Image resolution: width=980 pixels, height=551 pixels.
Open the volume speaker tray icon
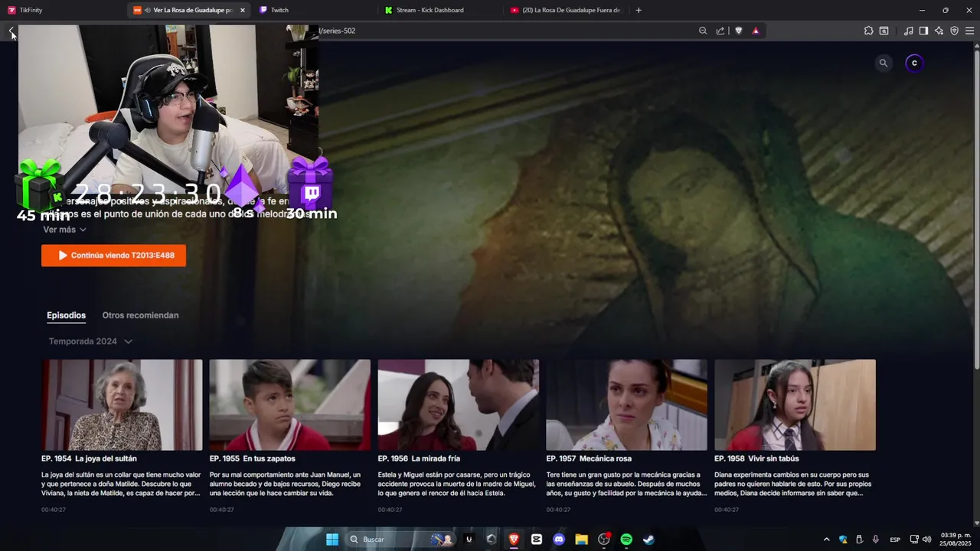pyautogui.click(x=929, y=540)
